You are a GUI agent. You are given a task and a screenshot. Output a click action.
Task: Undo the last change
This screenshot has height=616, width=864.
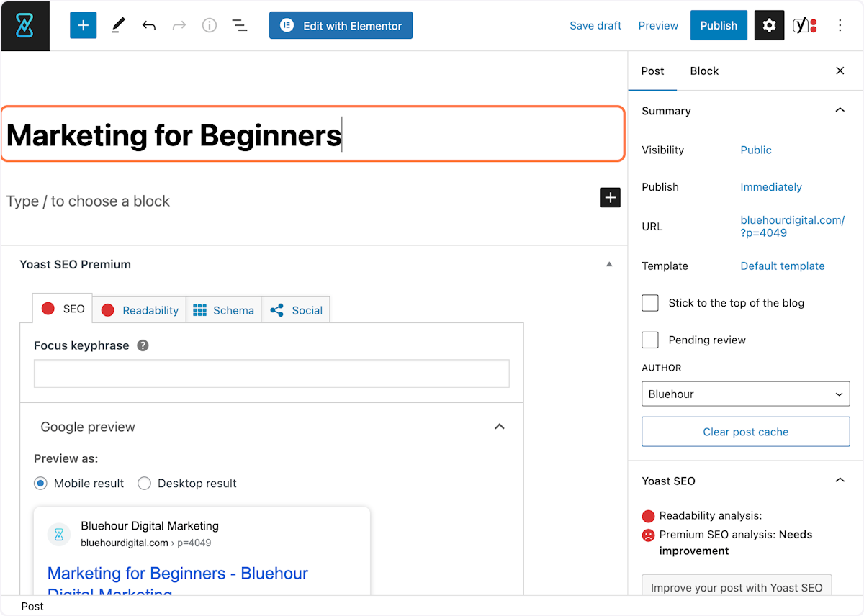pyautogui.click(x=149, y=25)
